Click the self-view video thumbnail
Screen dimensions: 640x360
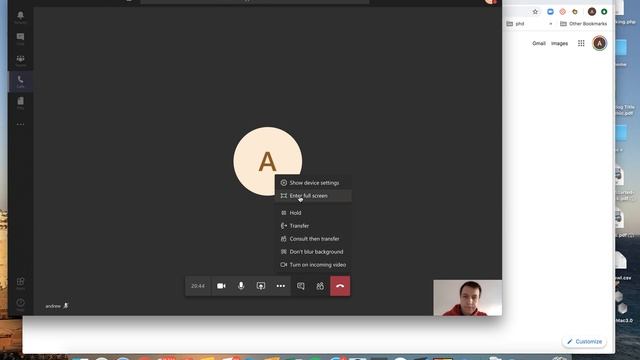(468, 298)
